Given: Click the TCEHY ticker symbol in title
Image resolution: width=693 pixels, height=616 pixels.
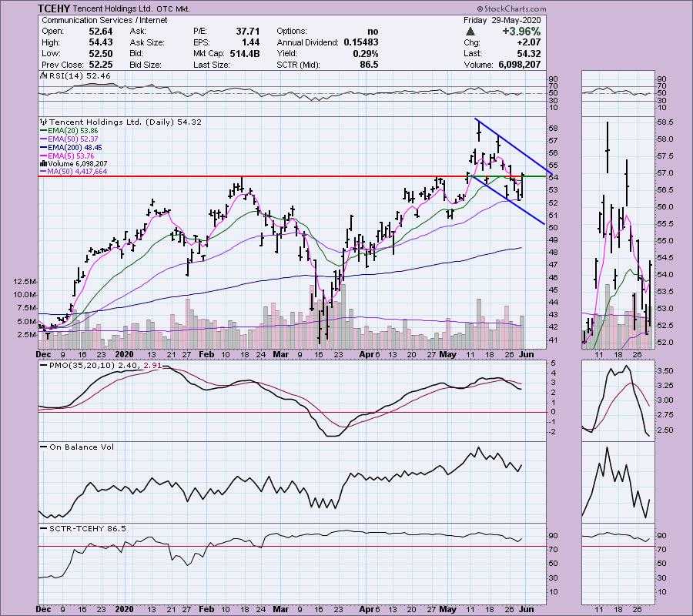Looking at the screenshot, I should coord(52,8).
